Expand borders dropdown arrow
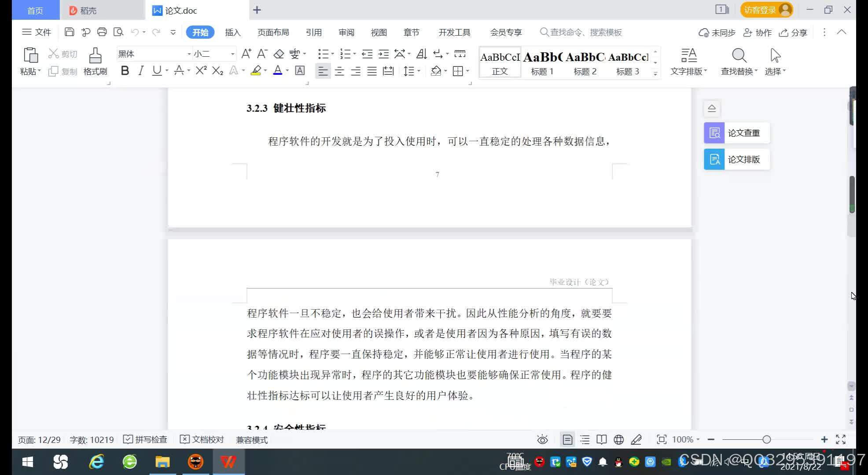The height and width of the screenshot is (475, 868). click(x=467, y=71)
